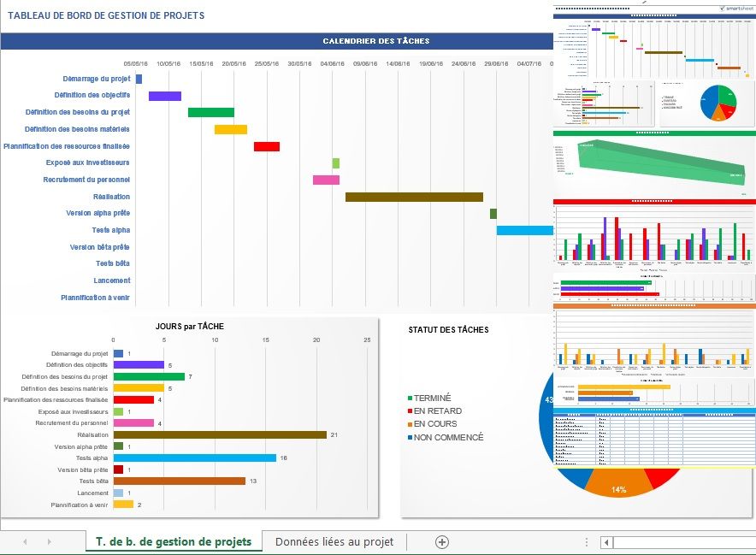756x555 pixels.
Task: Click the Tableau de bord de gestion de projets title
Action: [106, 15]
